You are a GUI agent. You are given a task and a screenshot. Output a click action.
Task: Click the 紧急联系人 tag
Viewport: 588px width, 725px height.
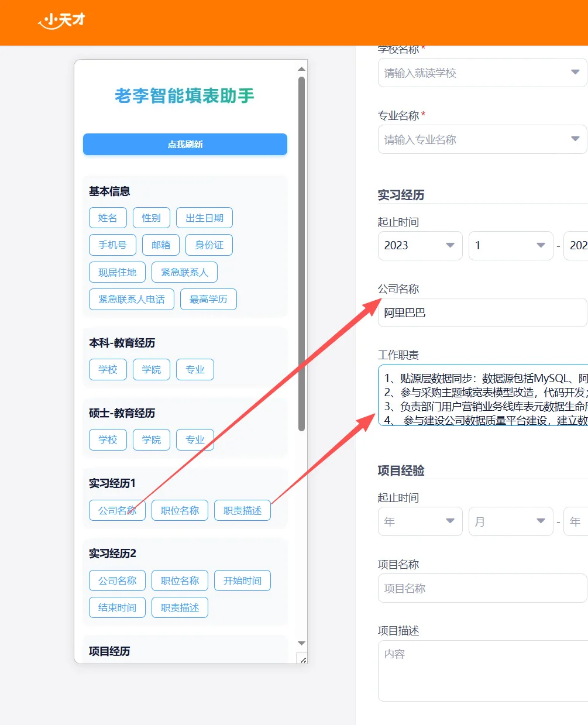pyautogui.click(x=184, y=272)
